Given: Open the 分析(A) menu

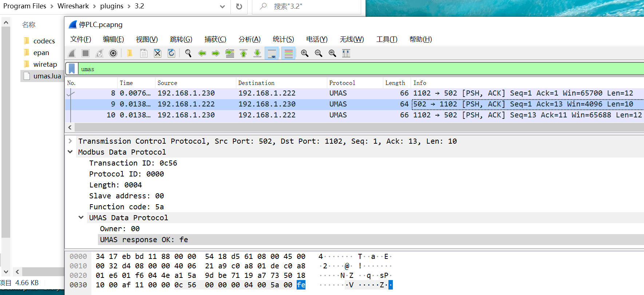Looking at the screenshot, I should (x=249, y=39).
